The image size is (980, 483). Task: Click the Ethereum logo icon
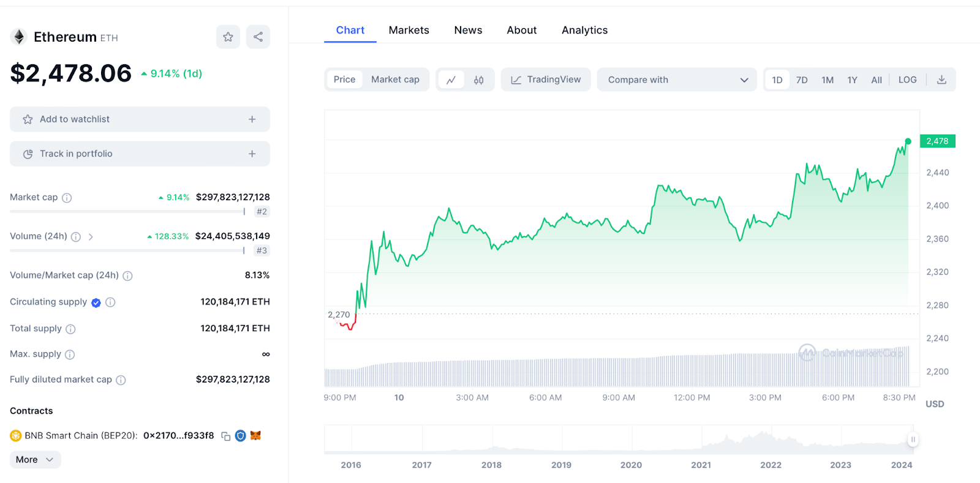click(19, 37)
